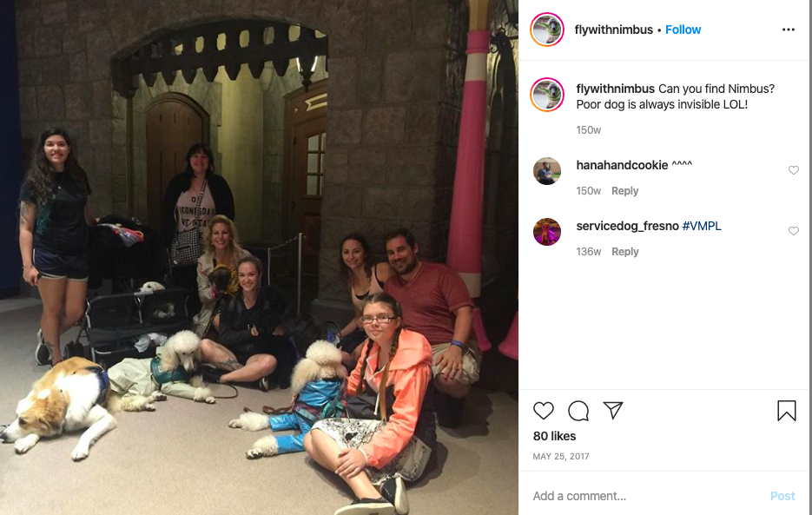Open hanahandcookie username link
This screenshot has height=515, width=812.
(x=622, y=165)
